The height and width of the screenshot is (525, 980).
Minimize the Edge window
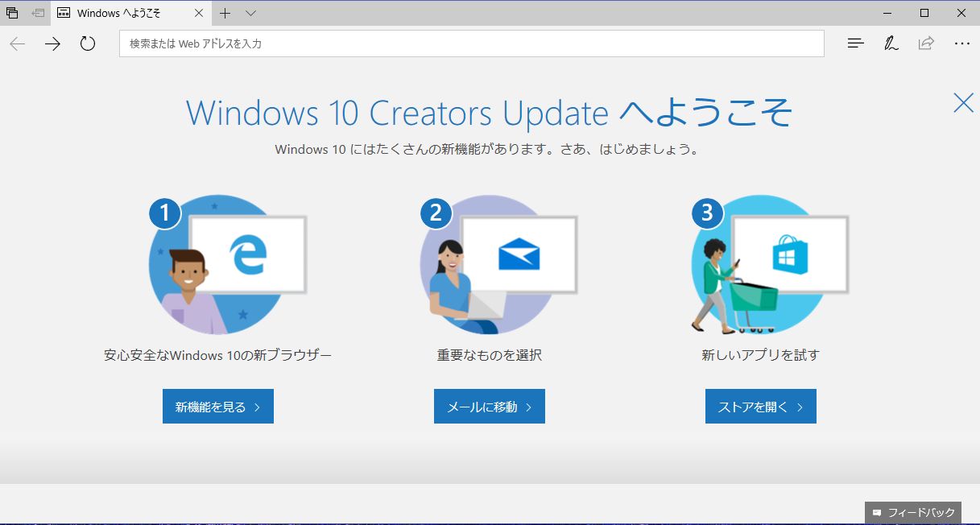[x=887, y=13]
